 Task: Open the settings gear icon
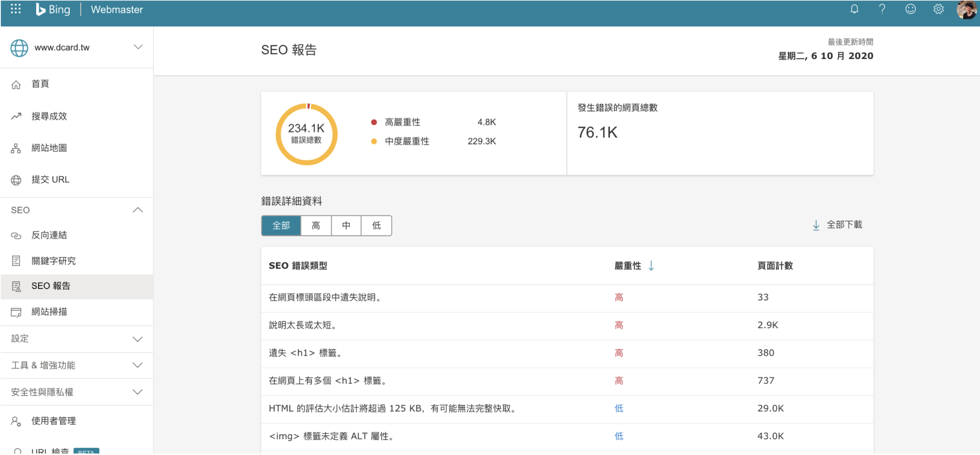pyautogui.click(x=938, y=9)
